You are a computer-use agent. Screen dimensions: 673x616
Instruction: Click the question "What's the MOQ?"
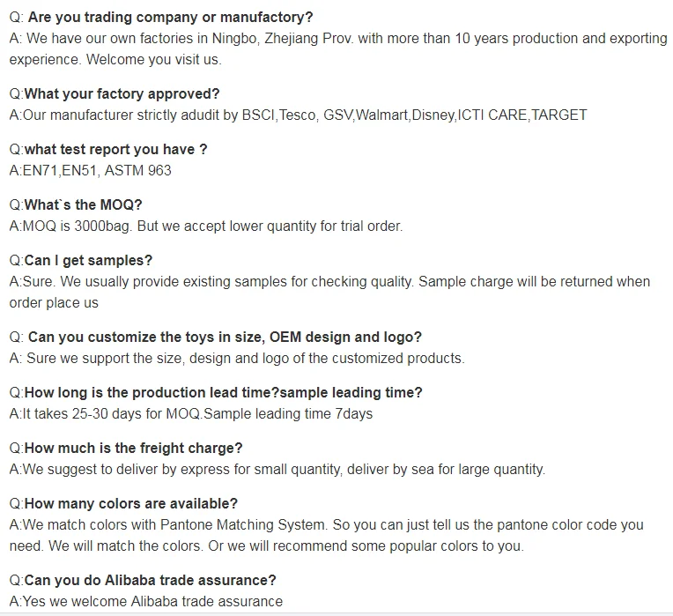[x=83, y=205]
